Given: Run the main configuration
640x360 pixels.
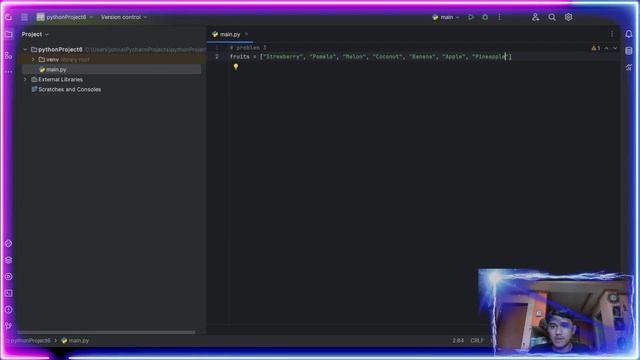Looking at the screenshot, I should coord(471,17).
